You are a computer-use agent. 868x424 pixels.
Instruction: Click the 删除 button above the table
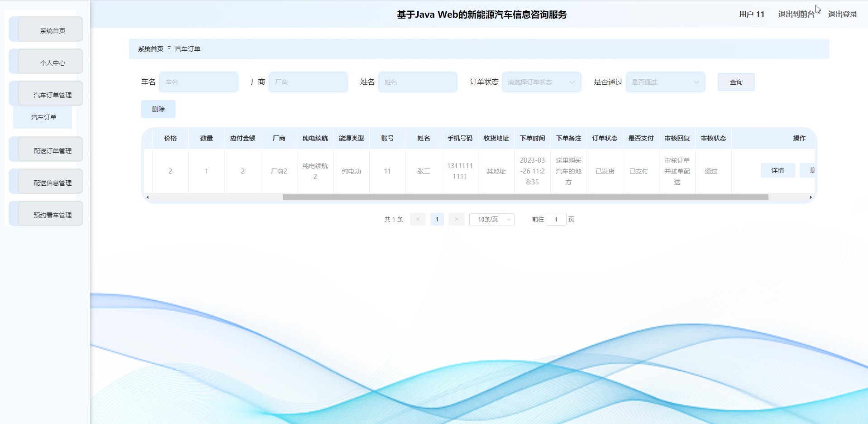[158, 109]
